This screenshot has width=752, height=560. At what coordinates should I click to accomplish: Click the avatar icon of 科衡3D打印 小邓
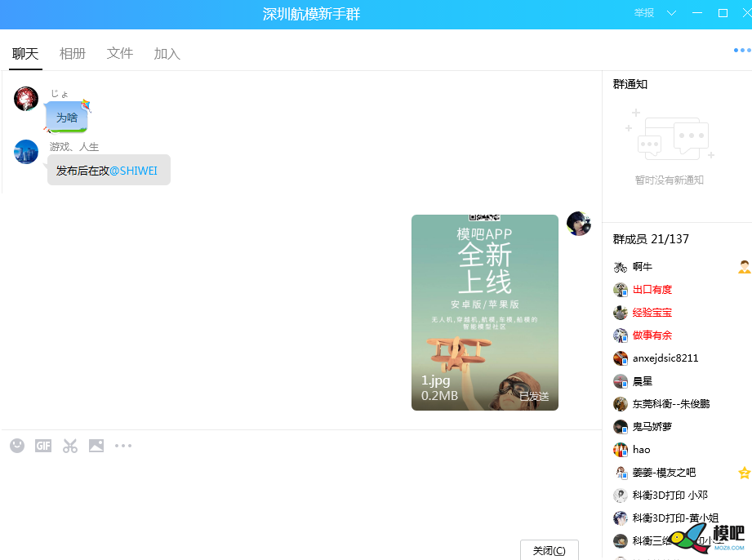pyautogui.click(x=621, y=496)
